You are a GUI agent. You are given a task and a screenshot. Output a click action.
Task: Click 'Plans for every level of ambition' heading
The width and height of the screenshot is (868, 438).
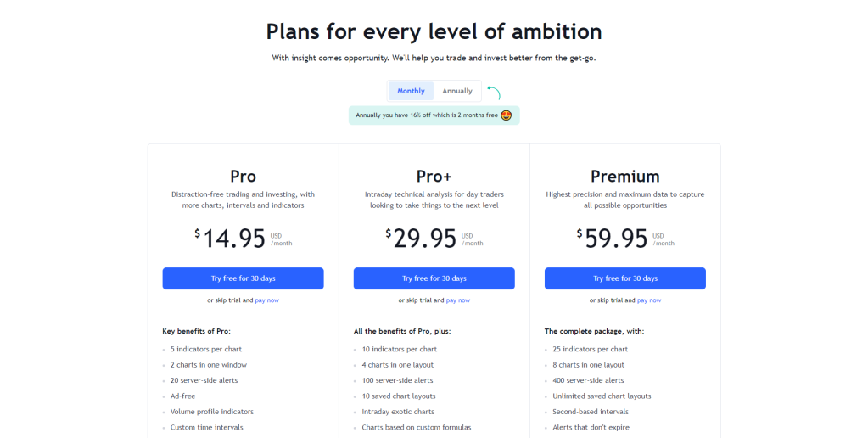(434, 31)
